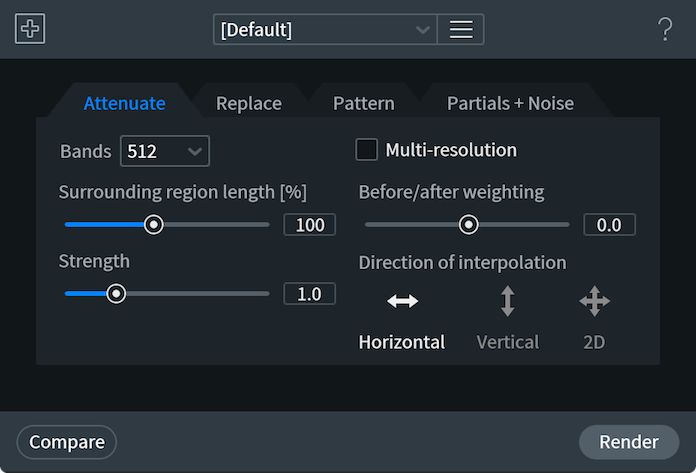Switch to the Replace tab
696x473 pixels.
[249, 103]
